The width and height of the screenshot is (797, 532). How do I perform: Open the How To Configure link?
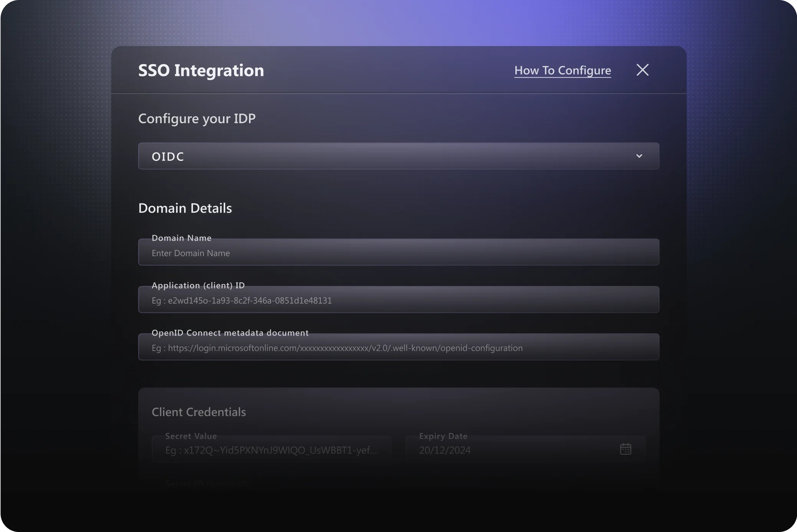pyautogui.click(x=562, y=71)
